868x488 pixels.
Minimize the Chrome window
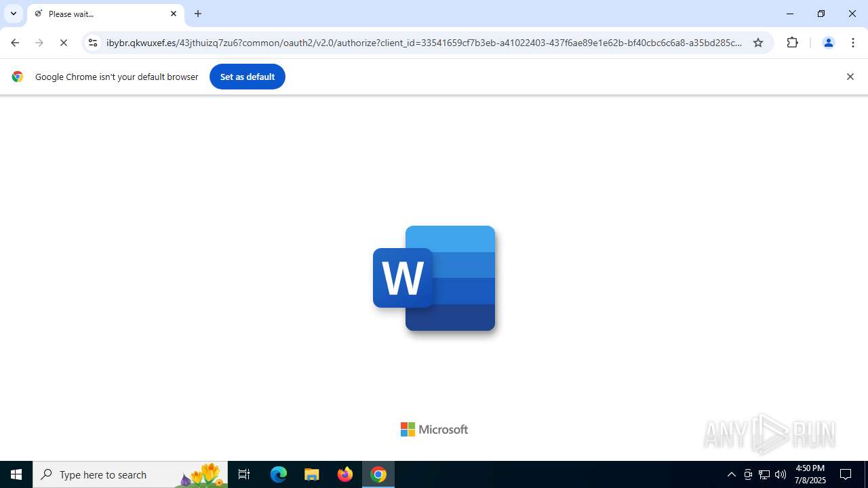pos(790,14)
